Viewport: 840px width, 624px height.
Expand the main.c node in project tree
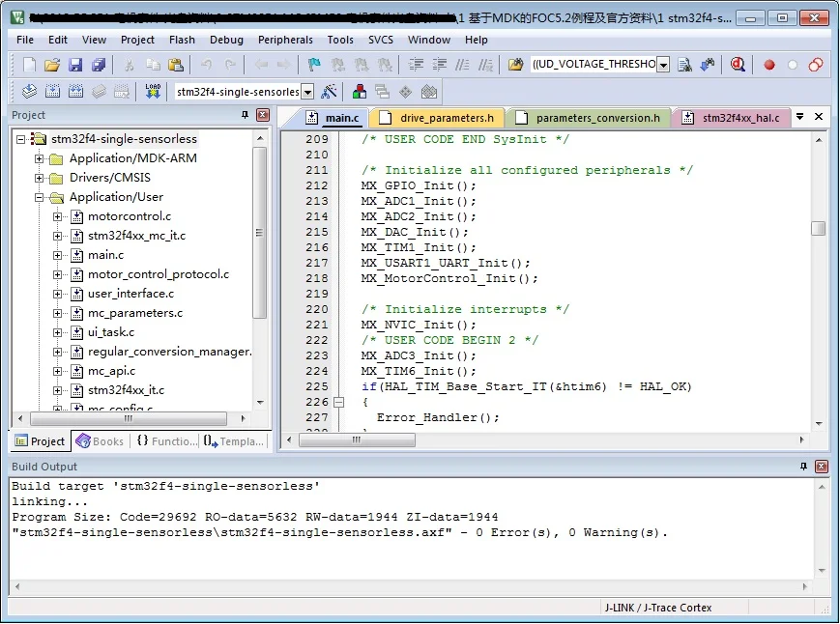(57, 255)
